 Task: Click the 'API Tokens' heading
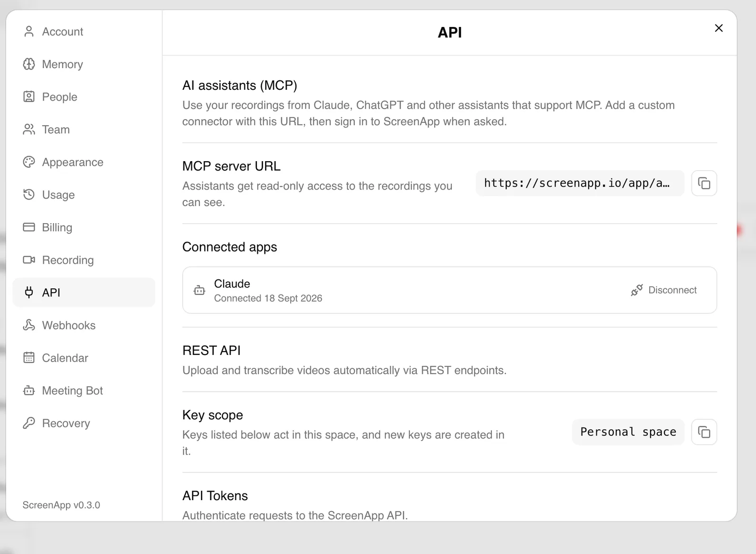[215, 496]
